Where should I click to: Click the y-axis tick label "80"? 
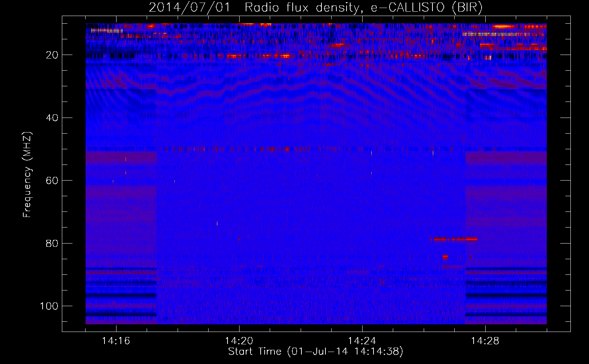point(52,244)
